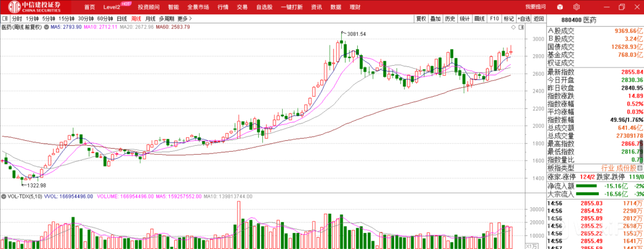The width and height of the screenshot is (644, 249).
Task: Add the index via +自选 button
Action: tap(524, 19)
